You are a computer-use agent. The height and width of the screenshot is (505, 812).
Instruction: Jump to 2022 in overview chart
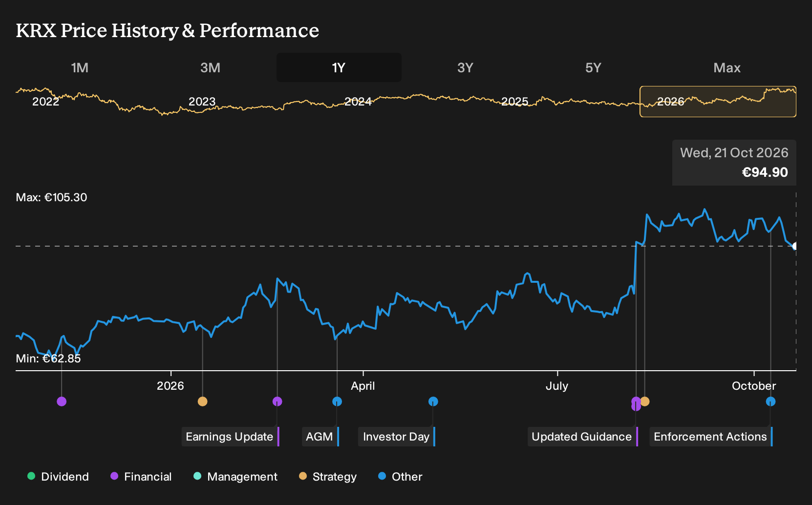[45, 102]
